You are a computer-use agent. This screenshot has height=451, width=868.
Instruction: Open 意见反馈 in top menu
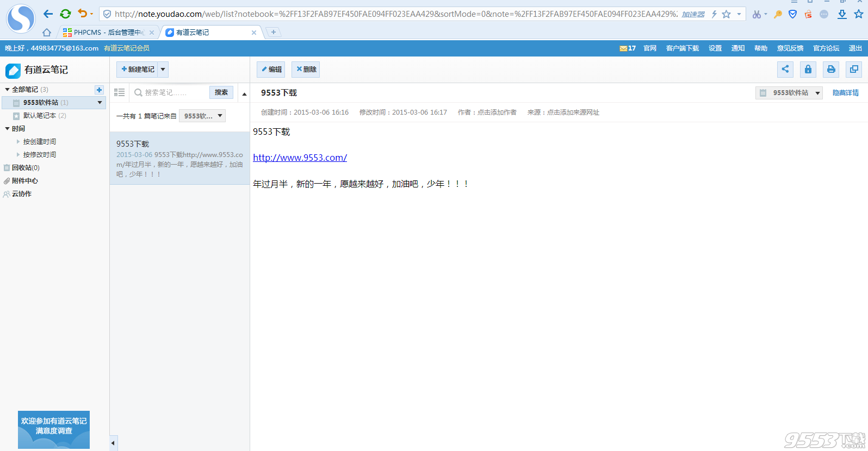[790, 48]
